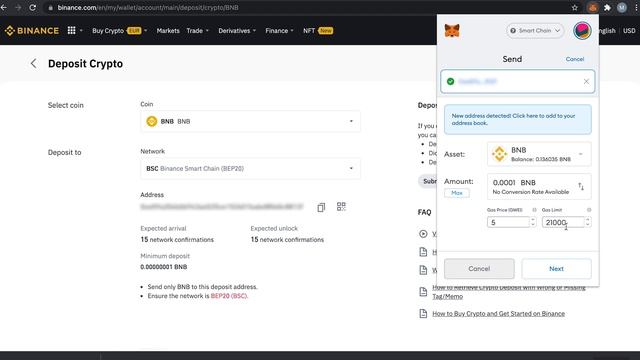Expand the Finance menu
640x360 pixels.
[279, 31]
